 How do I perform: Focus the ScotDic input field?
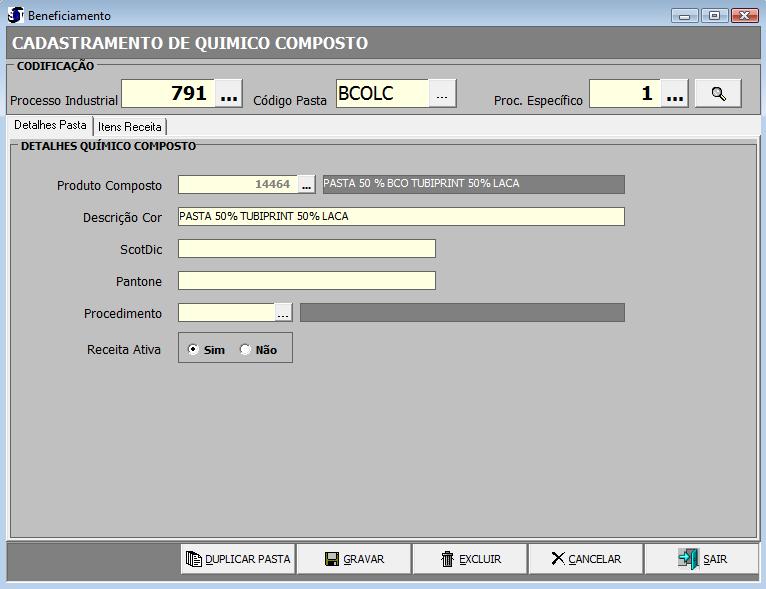306,249
